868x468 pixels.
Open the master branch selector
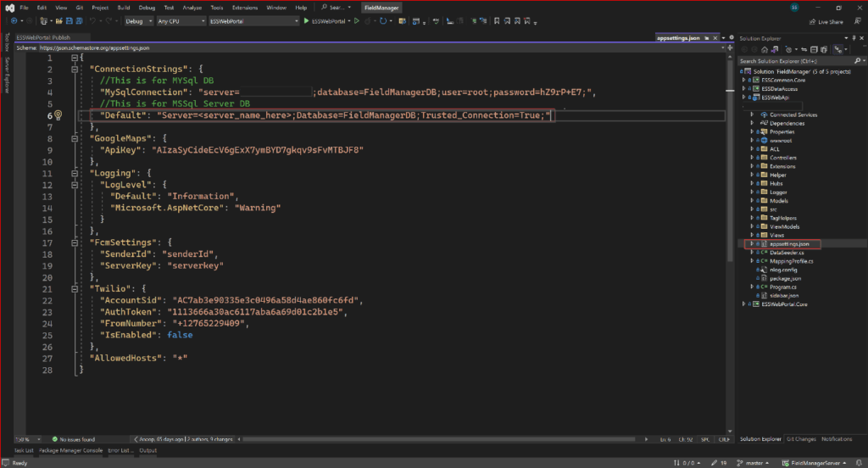[753, 463]
